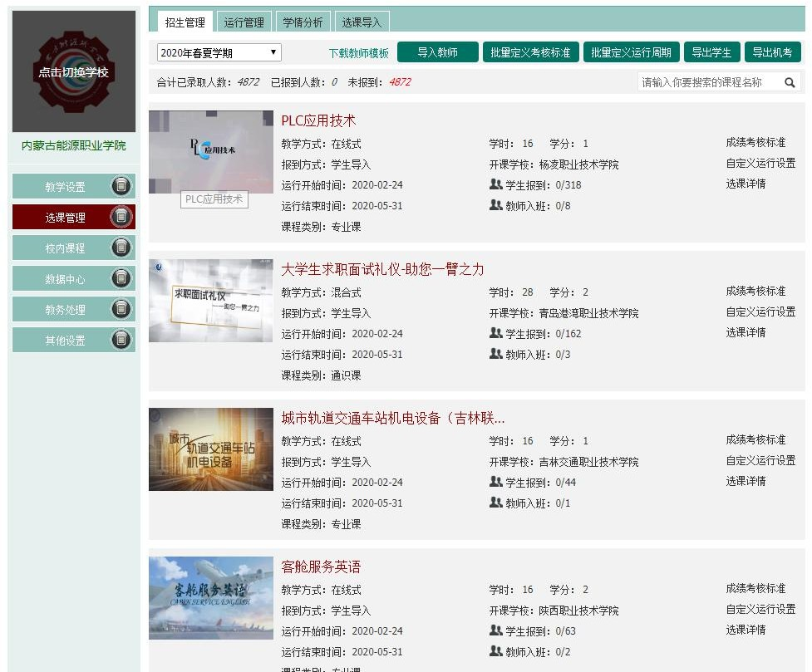Viewport: 812px width, 672px height.
Task: Click the 导出学生 button
Action: pyautogui.click(x=711, y=52)
